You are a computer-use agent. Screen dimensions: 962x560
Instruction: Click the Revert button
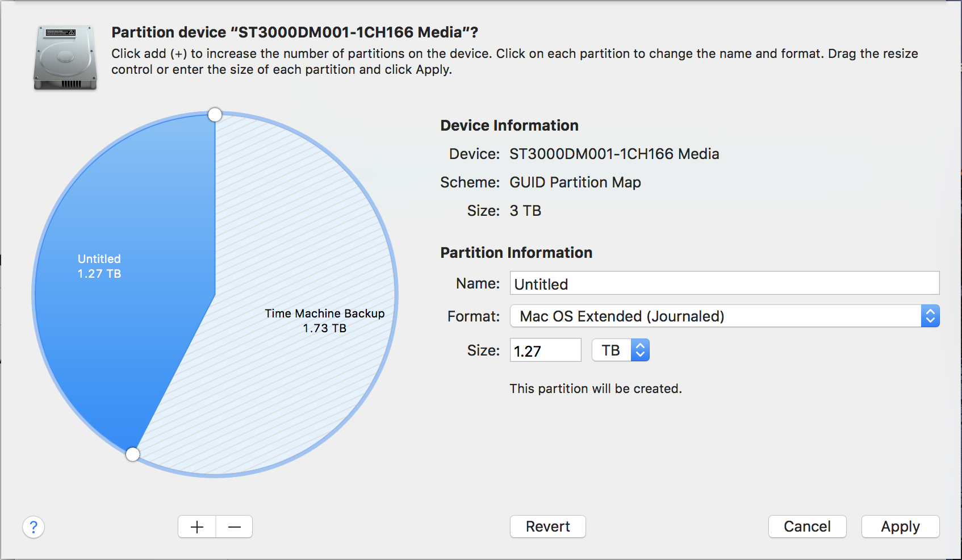point(548,526)
